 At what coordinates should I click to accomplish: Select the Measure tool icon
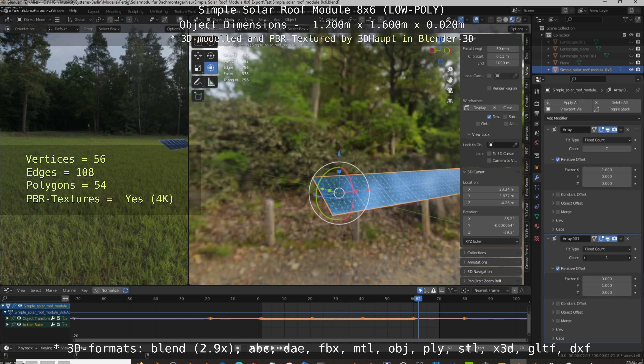pyautogui.click(x=211, y=82)
